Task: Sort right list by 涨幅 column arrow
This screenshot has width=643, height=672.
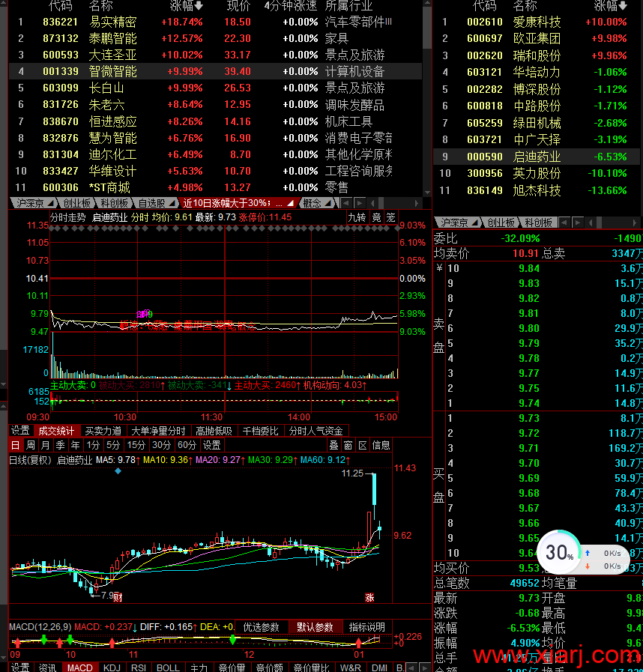Action: (624, 6)
